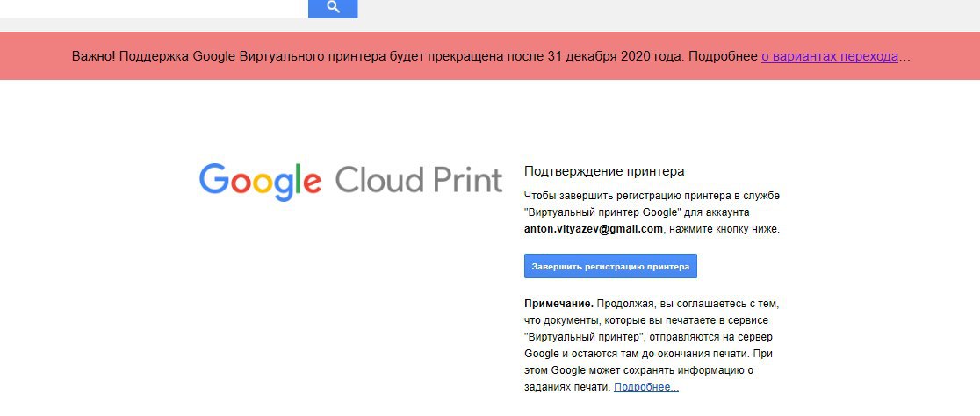Click the Google Cloud Print logo
This screenshot has width=980, height=416.
(x=351, y=181)
